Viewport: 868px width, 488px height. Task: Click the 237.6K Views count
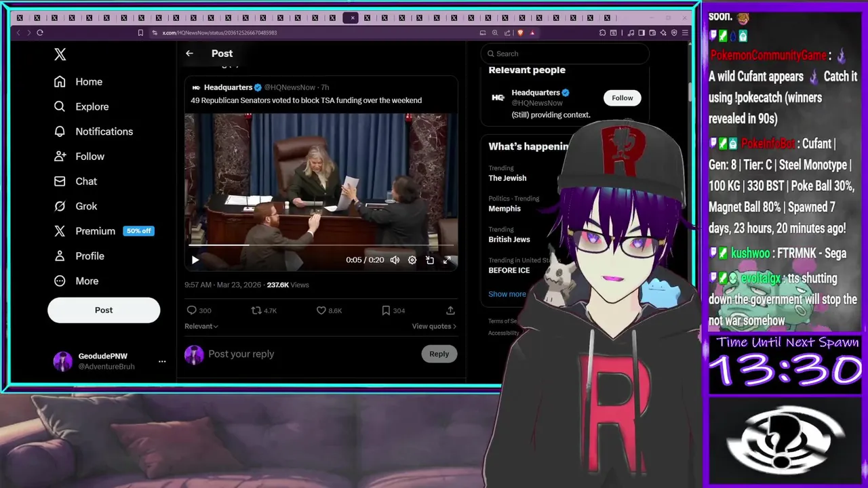pyautogui.click(x=288, y=285)
